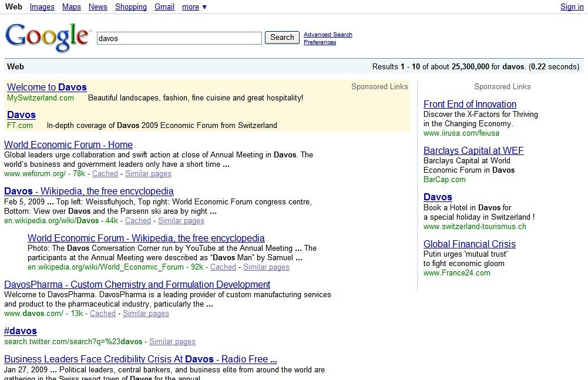Click the 'Web' heading in the results bar
Screen dimensions: 588x380
[x=15, y=67]
